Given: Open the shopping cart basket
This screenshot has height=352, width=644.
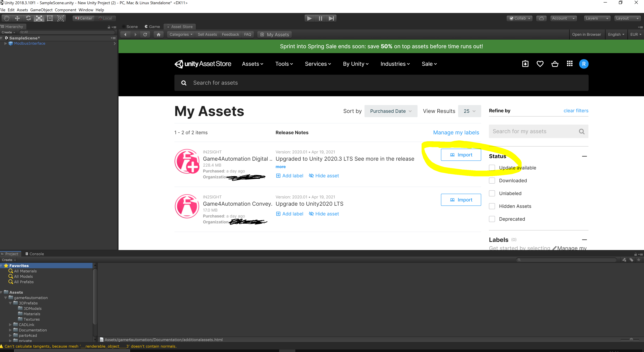Looking at the screenshot, I should [555, 64].
